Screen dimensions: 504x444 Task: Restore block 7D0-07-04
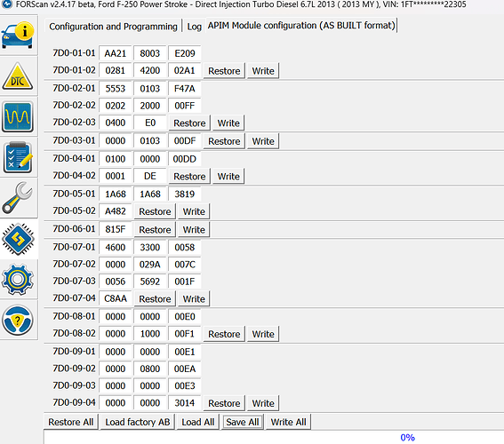[x=155, y=299]
